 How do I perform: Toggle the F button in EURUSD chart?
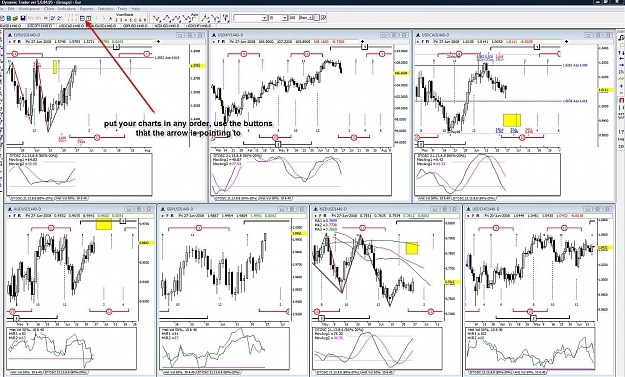14,41
